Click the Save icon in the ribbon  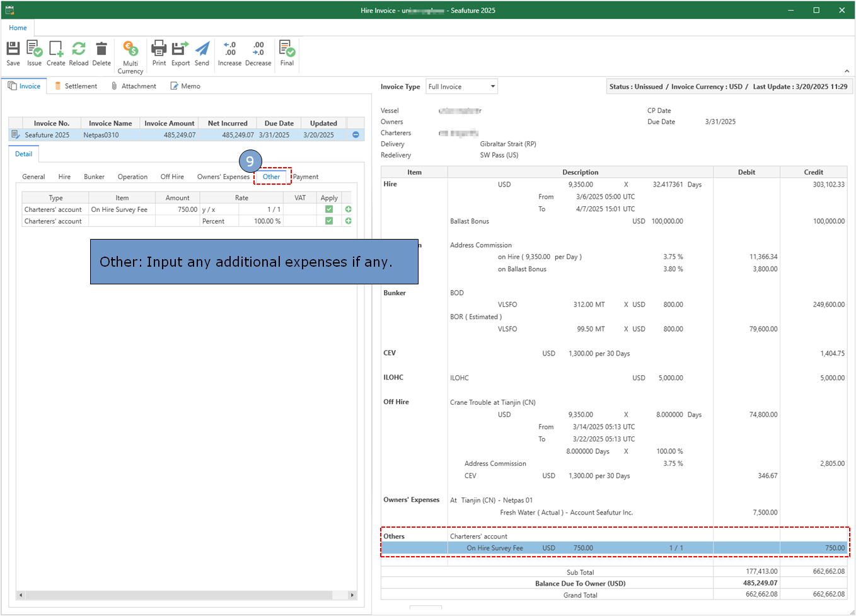pos(13,49)
